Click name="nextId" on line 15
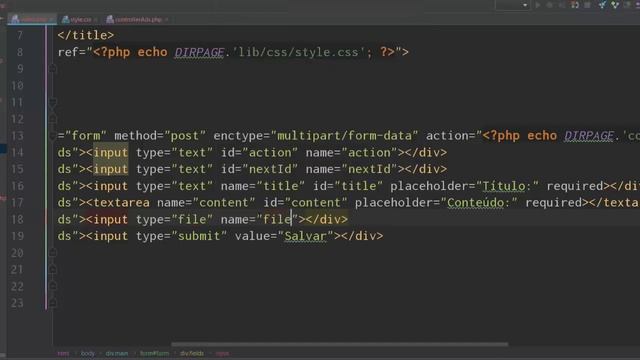Viewport: 640px width, 360px height. click(351, 169)
